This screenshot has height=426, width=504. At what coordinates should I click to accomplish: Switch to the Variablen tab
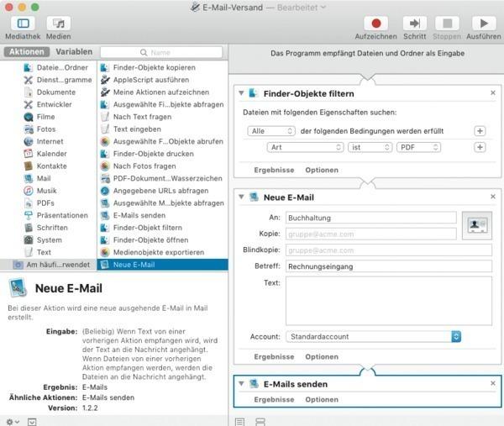pos(74,52)
